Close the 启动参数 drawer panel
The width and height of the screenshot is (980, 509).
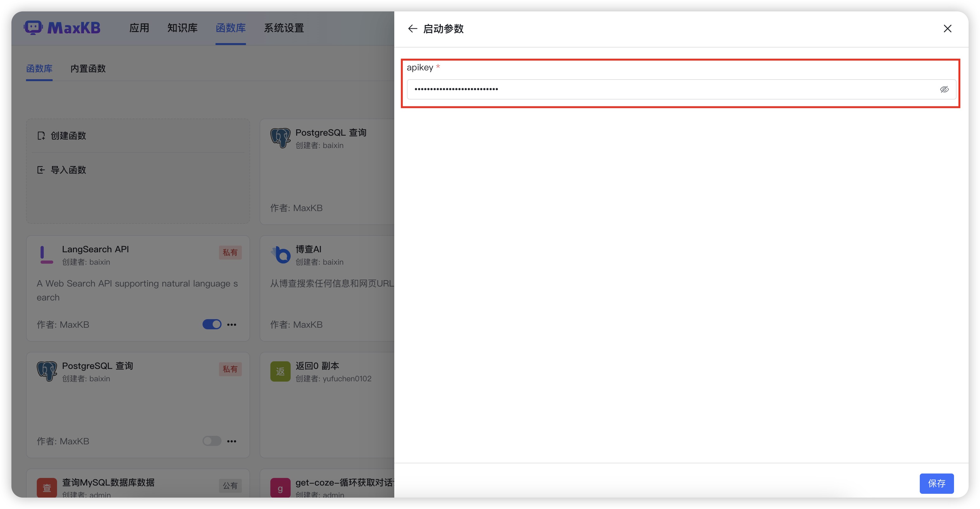[x=947, y=29]
